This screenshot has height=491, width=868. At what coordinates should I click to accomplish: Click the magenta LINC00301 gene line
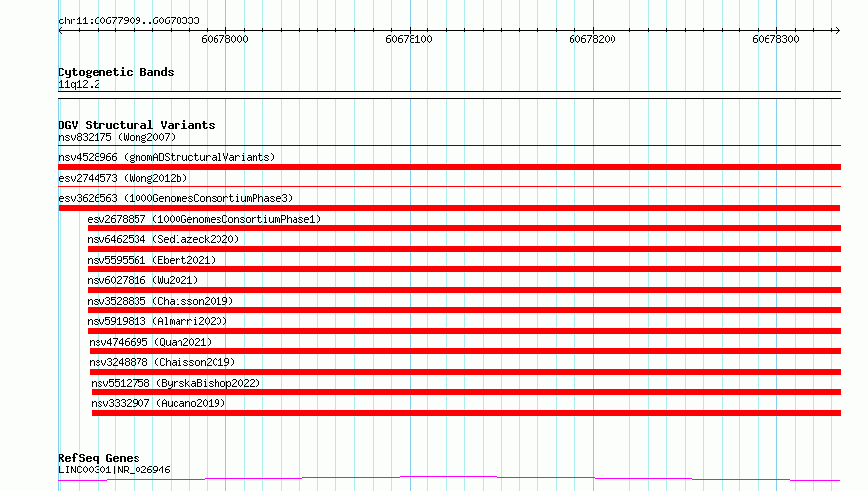click(x=449, y=478)
